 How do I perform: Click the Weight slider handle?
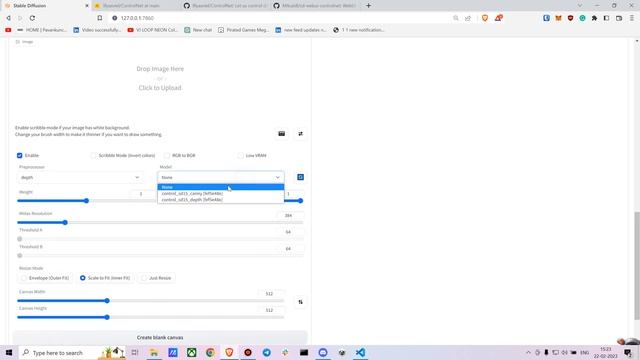point(87,201)
